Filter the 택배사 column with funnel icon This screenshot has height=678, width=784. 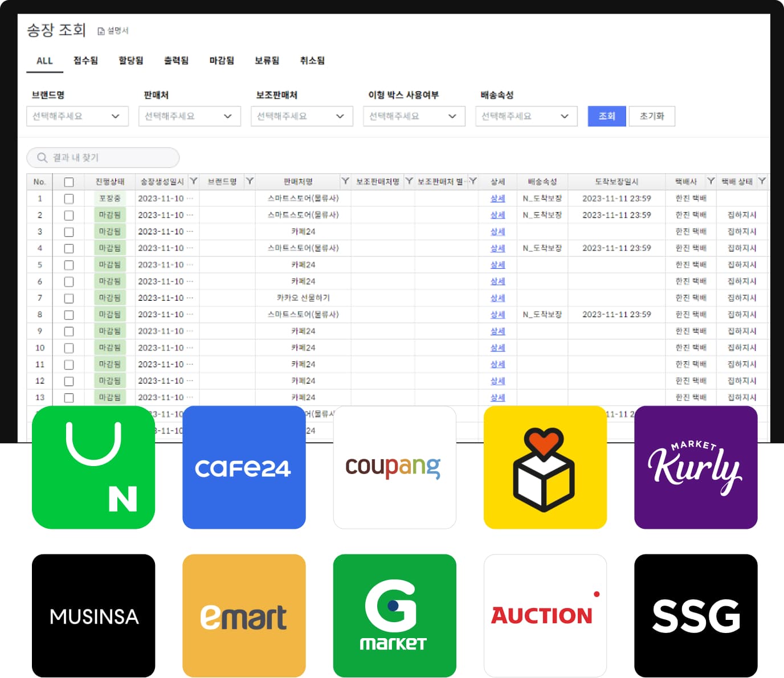pos(711,181)
